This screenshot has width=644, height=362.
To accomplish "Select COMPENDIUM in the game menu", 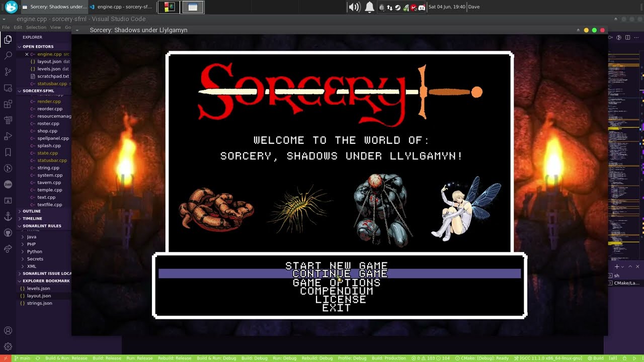I will (x=337, y=291).
